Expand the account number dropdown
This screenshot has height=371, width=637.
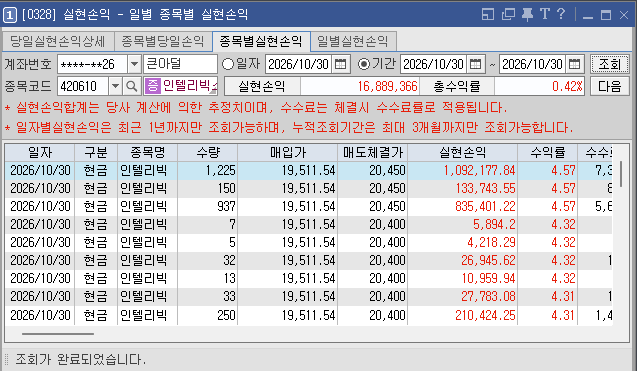[x=134, y=64]
